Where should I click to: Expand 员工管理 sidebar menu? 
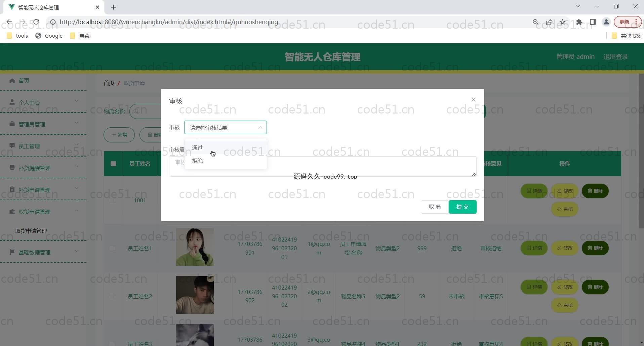(x=43, y=146)
